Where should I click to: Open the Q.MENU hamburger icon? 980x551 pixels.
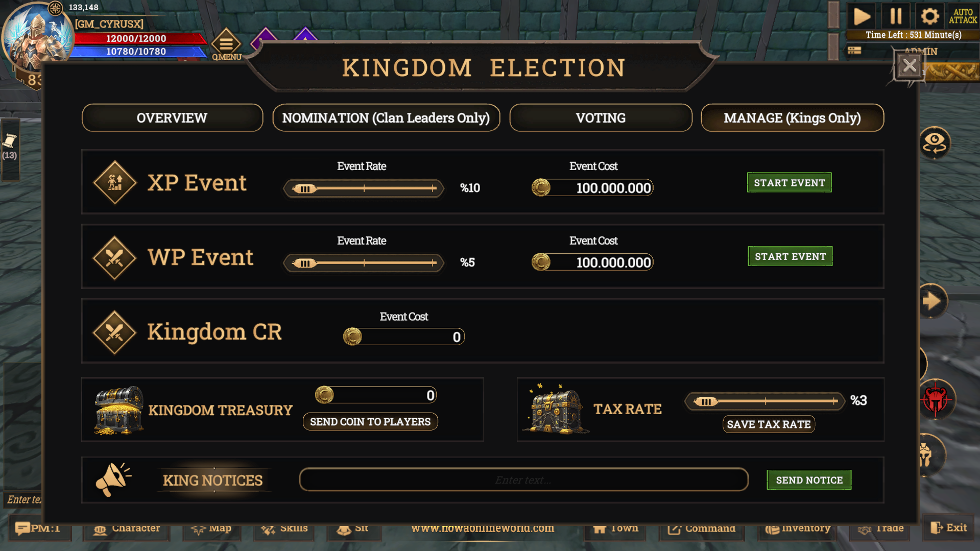(226, 43)
